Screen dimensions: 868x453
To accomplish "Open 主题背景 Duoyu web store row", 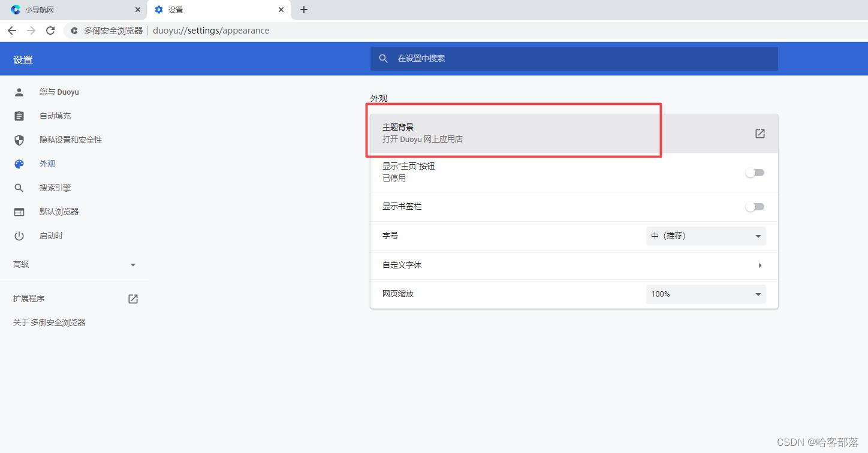I will click(x=574, y=133).
